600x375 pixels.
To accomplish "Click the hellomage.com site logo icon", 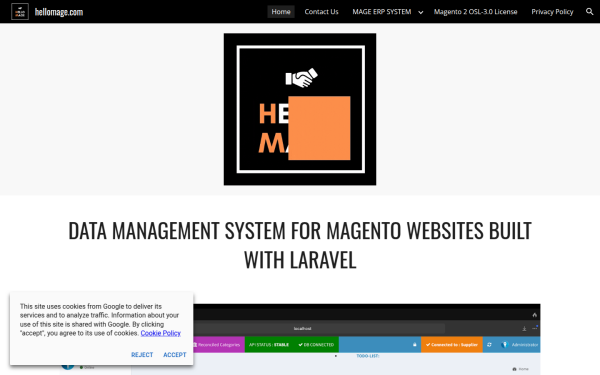I will coord(20,11).
